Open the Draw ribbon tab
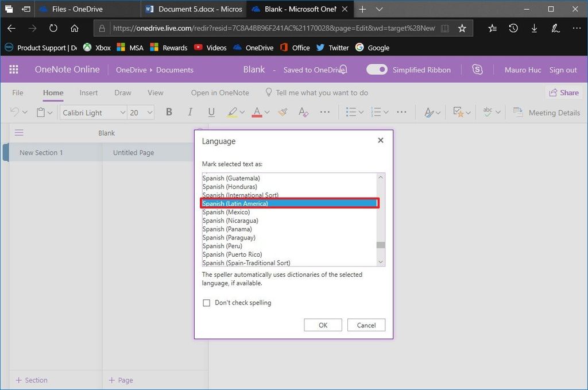 click(122, 92)
